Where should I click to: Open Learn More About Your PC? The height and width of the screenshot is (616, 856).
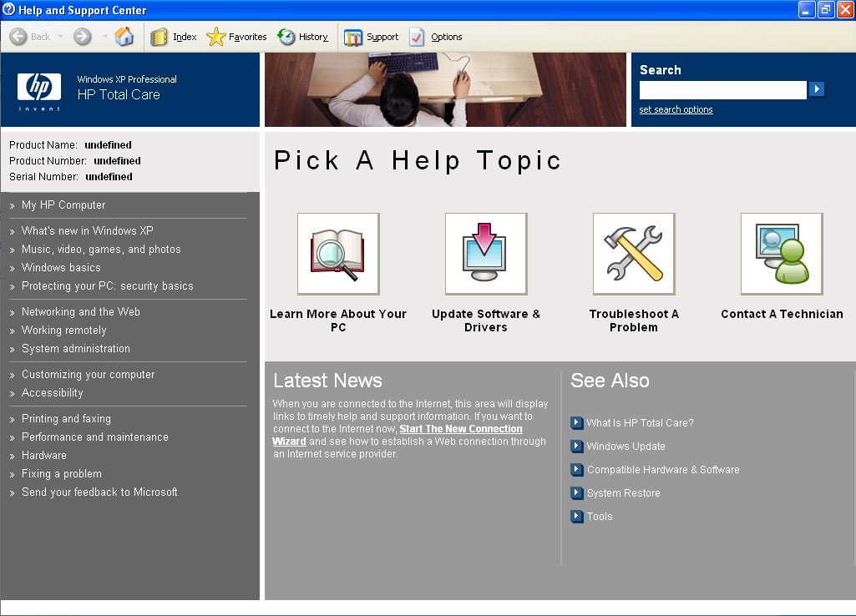point(337,254)
